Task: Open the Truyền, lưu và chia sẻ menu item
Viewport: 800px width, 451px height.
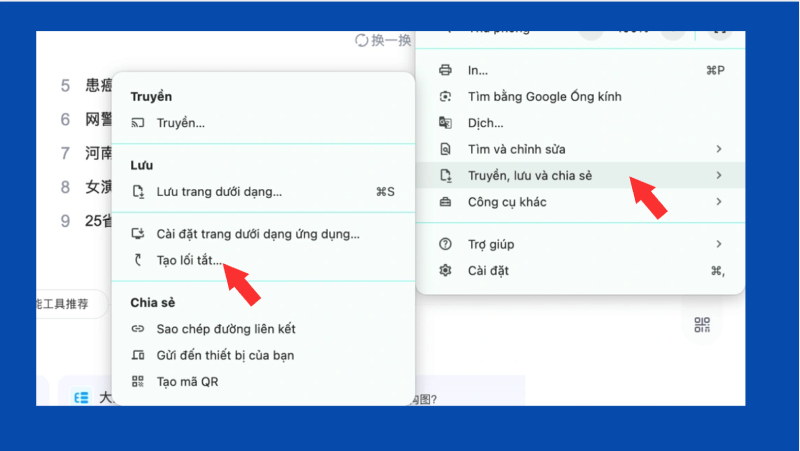Action: point(530,176)
